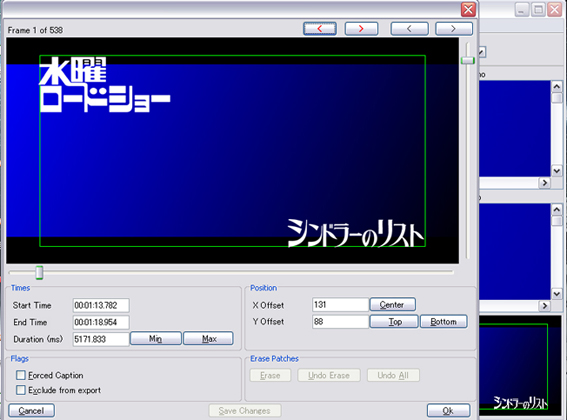The height and width of the screenshot is (420, 567).
Task: Maximize the background window
Action: 538,10
